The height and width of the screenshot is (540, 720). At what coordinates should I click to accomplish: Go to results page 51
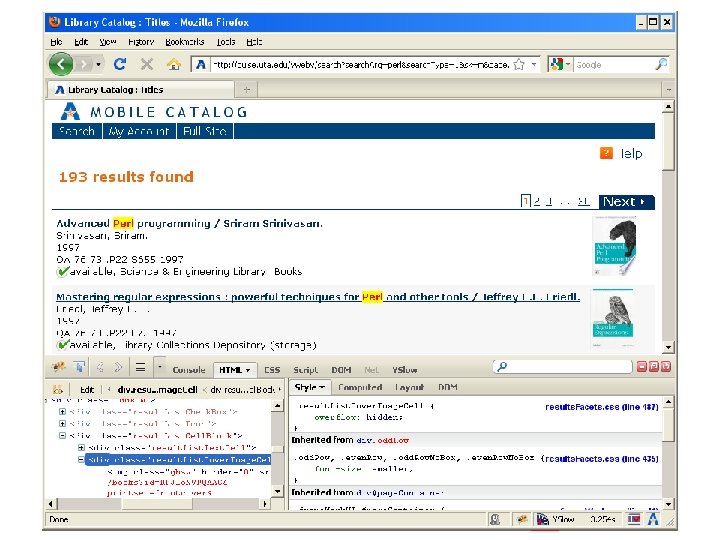tap(583, 201)
